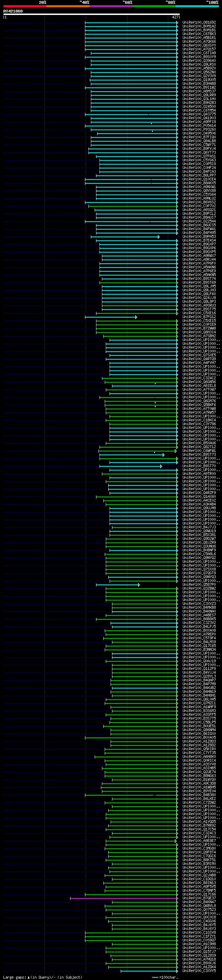Click hit label UniRef100_B4FW41
The height and width of the screenshot is (980, 222).
(199, 229)
